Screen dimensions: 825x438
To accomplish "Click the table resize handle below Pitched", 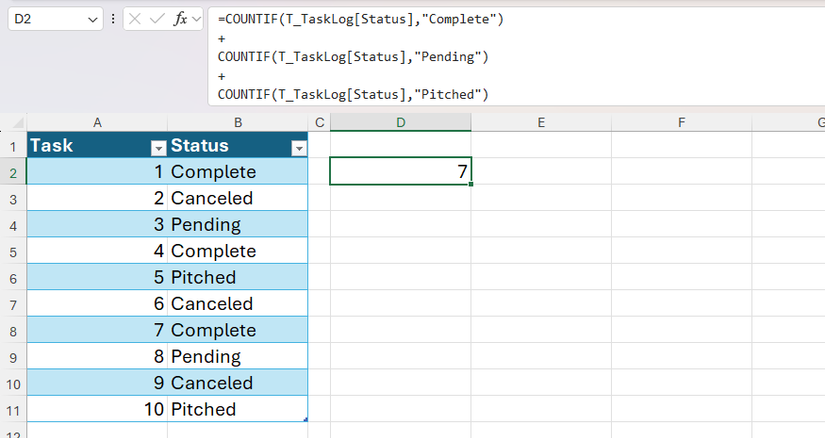I will pyautogui.click(x=305, y=419).
